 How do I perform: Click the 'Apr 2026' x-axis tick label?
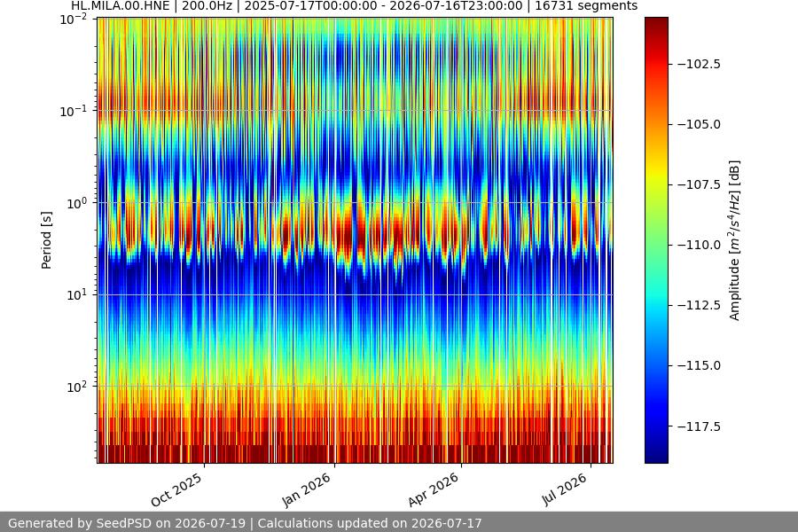tap(434, 490)
